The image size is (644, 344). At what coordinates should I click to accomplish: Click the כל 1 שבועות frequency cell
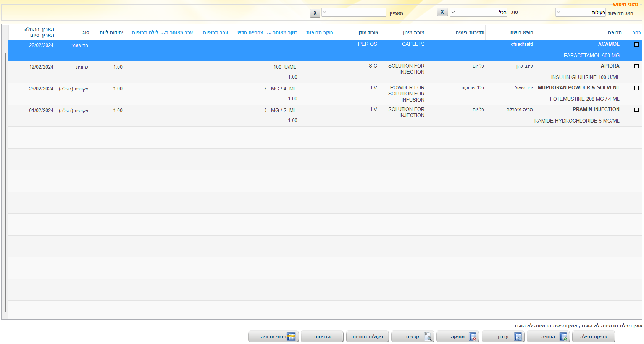click(473, 88)
